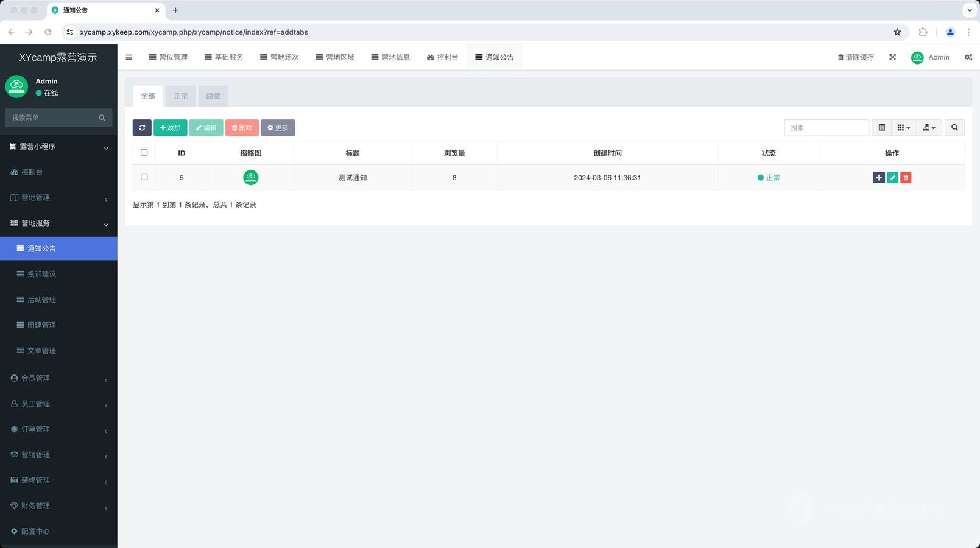Switch to the 全部 filter tab
The image size is (980, 548).
[148, 96]
